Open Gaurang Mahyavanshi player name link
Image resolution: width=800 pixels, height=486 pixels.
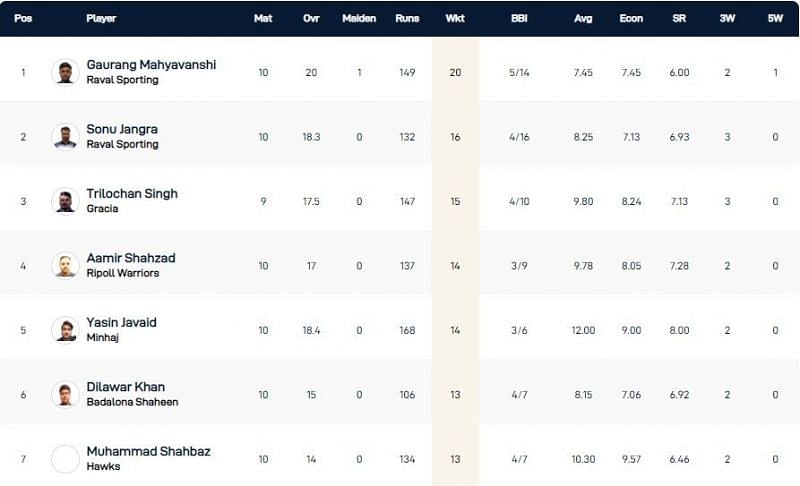tap(151, 65)
